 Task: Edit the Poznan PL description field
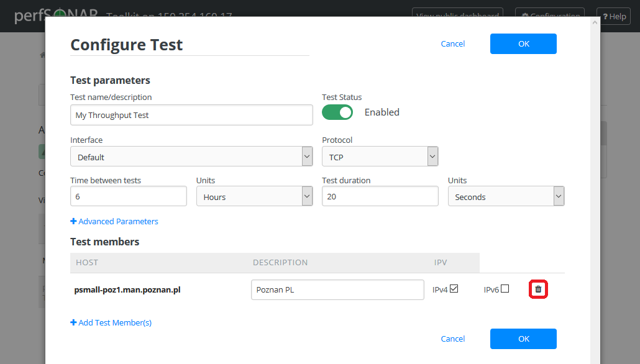tap(337, 289)
